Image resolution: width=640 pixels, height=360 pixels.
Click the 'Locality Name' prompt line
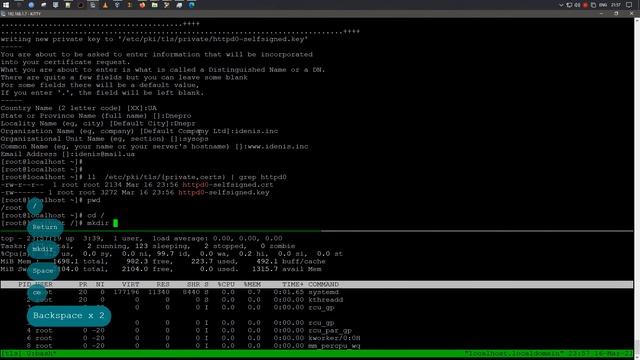coord(98,123)
